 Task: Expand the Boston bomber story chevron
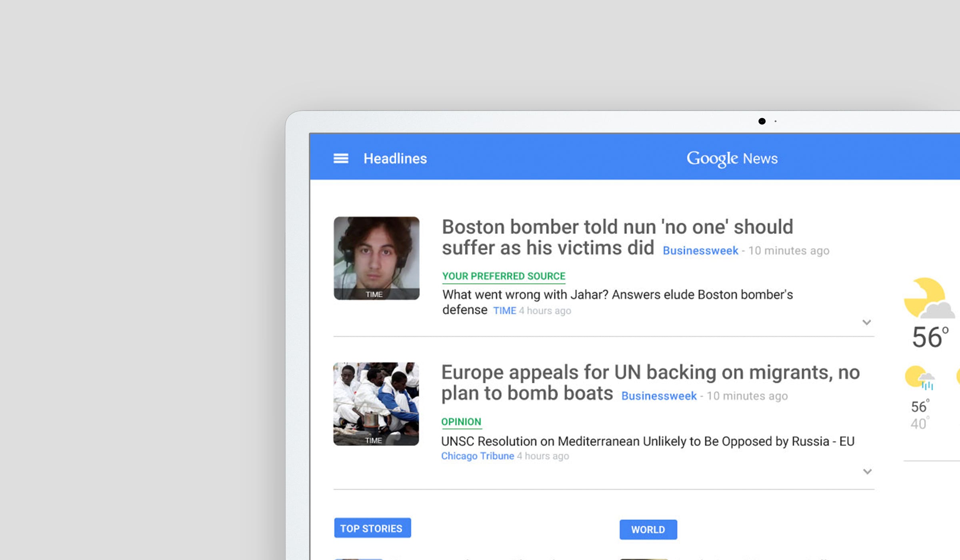[866, 322]
